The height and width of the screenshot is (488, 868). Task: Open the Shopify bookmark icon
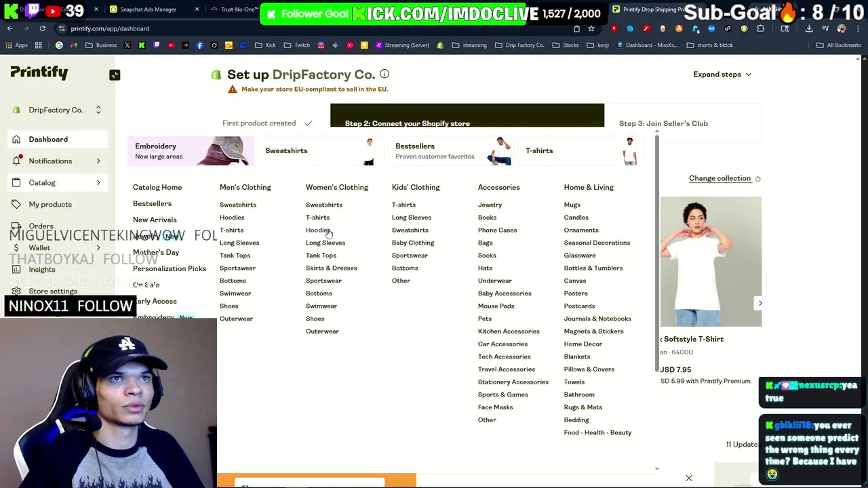pos(440,45)
